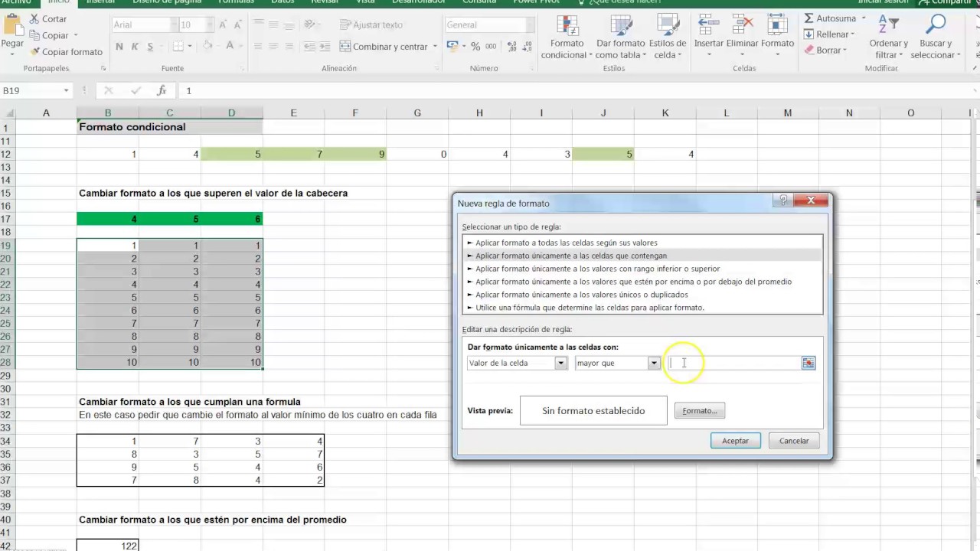This screenshot has height=551, width=980.
Task: Click cell D28 containing 10
Action: 232,362
